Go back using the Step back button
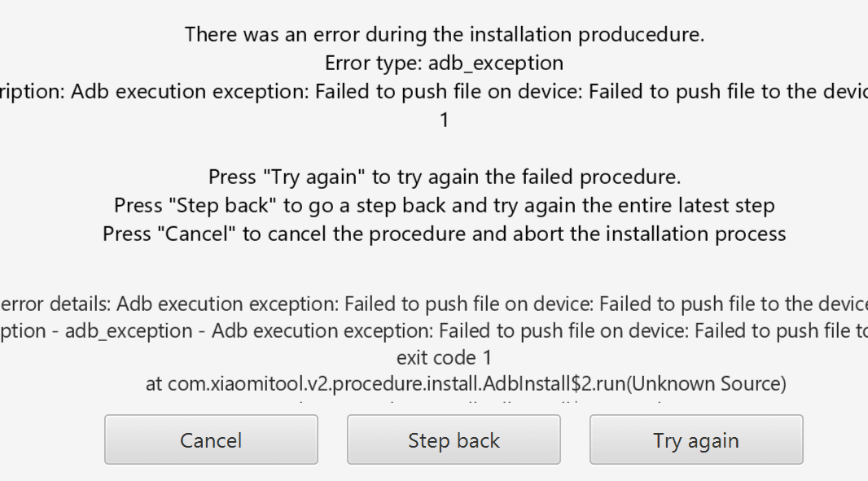 point(454,439)
